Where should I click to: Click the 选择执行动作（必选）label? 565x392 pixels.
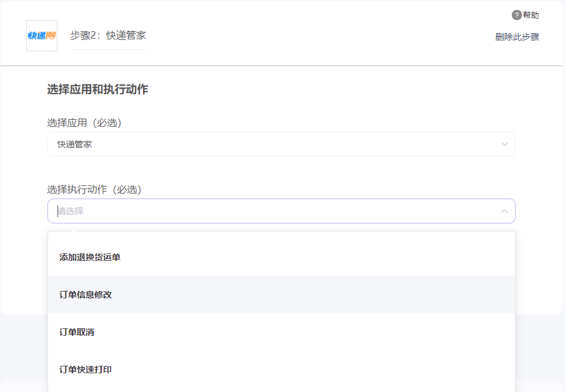pos(94,190)
